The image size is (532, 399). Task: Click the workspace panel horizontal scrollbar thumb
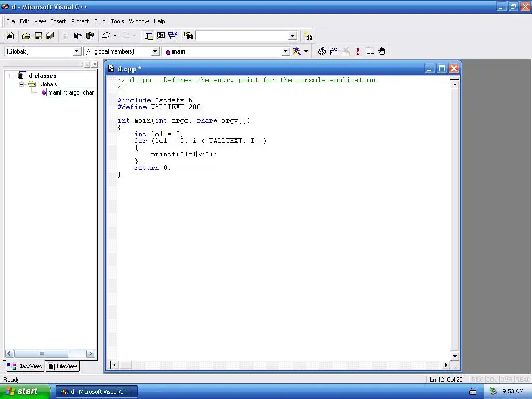coord(42,354)
